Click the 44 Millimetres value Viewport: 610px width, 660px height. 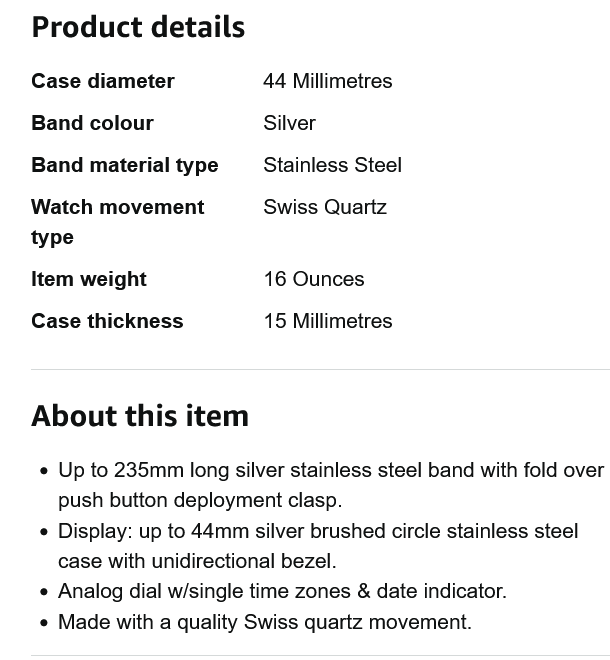[327, 81]
